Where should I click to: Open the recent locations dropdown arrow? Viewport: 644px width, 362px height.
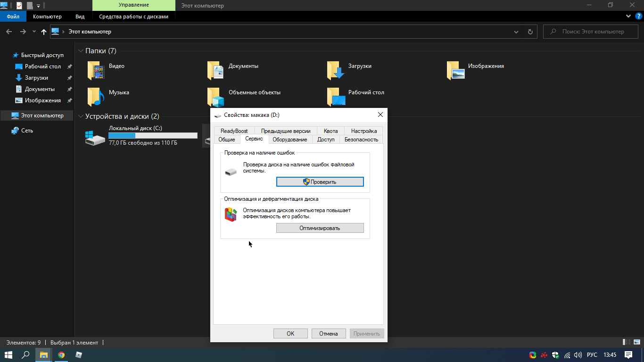(x=34, y=32)
